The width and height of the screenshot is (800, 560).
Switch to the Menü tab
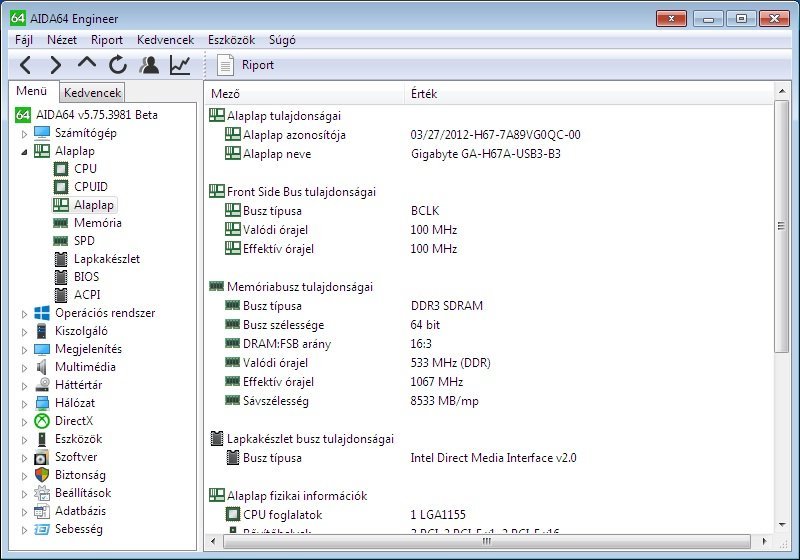32,91
